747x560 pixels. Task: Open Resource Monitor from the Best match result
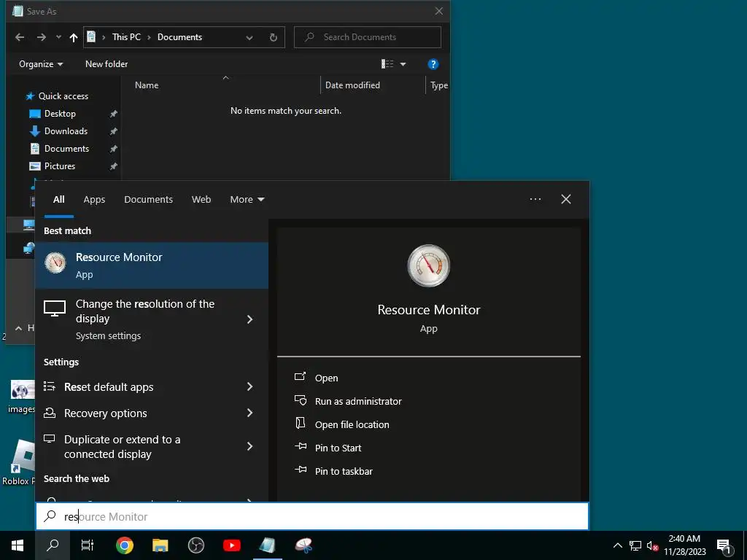pos(152,265)
